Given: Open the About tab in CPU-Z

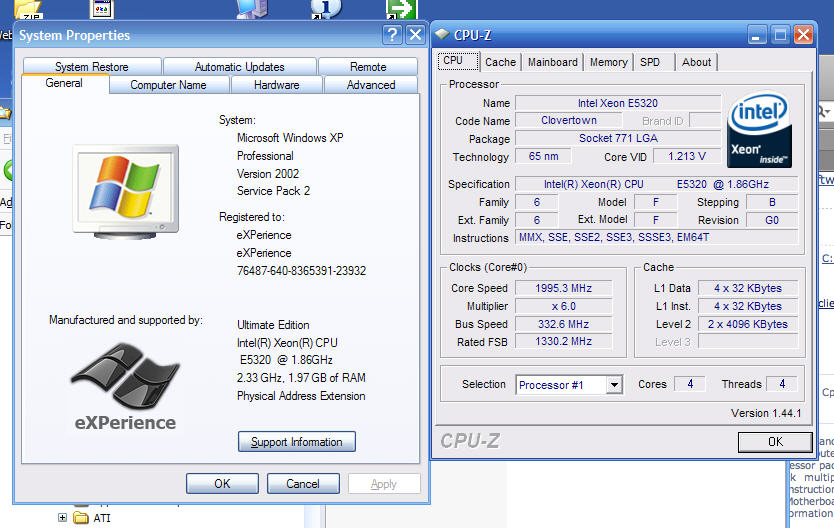Looking at the screenshot, I should click(x=696, y=62).
